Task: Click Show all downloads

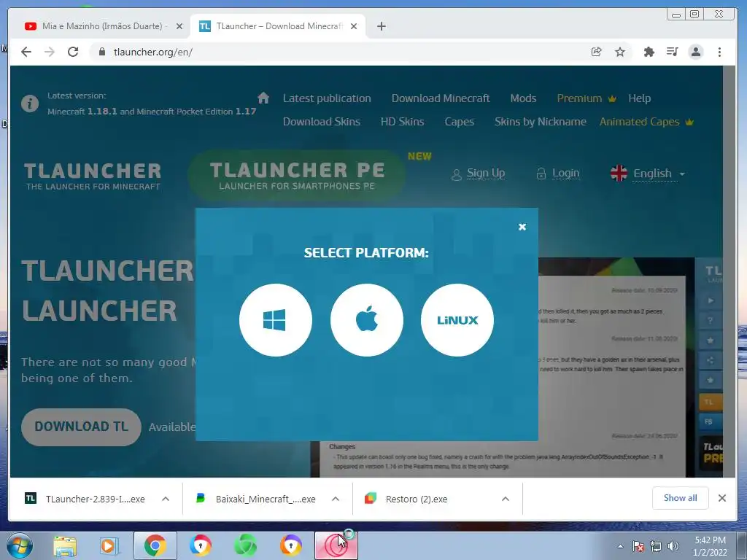Action: pyautogui.click(x=680, y=498)
